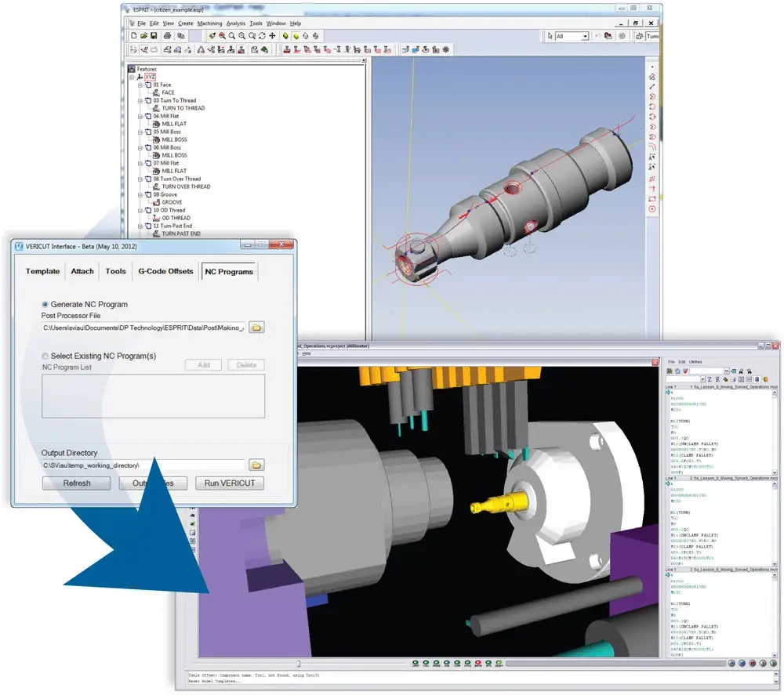Click the Print icon in toolbar
The height and width of the screenshot is (695, 784).
[168, 36]
